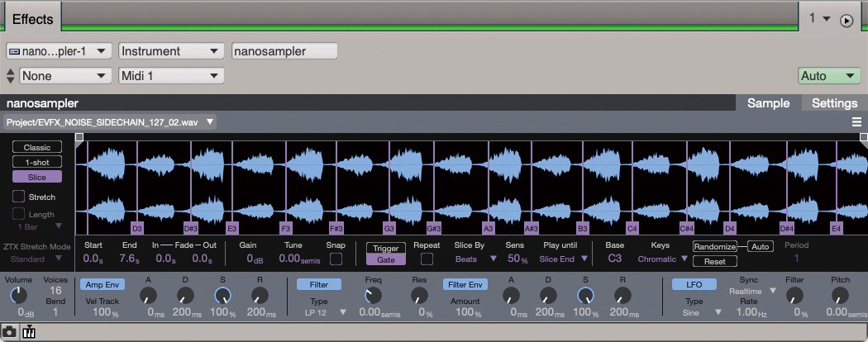Enable the Stretch checkbox
This screenshot has height=342, width=868.
click(x=19, y=197)
